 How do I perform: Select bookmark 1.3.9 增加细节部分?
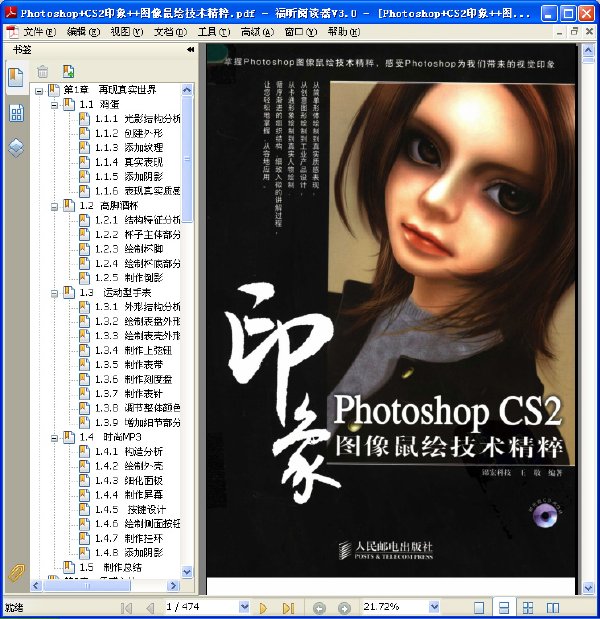point(138,423)
